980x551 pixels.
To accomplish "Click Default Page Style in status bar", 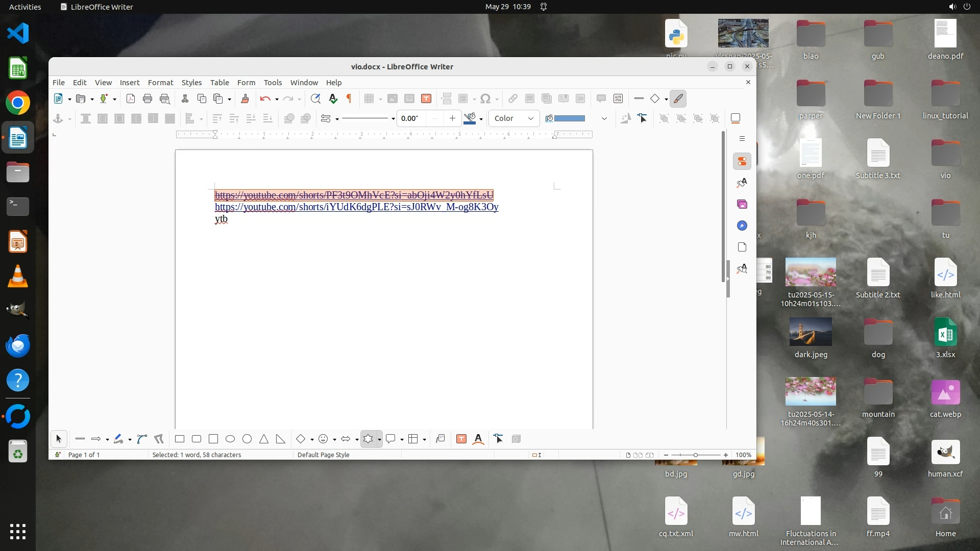I will pyautogui.click(x=323, y=455).
